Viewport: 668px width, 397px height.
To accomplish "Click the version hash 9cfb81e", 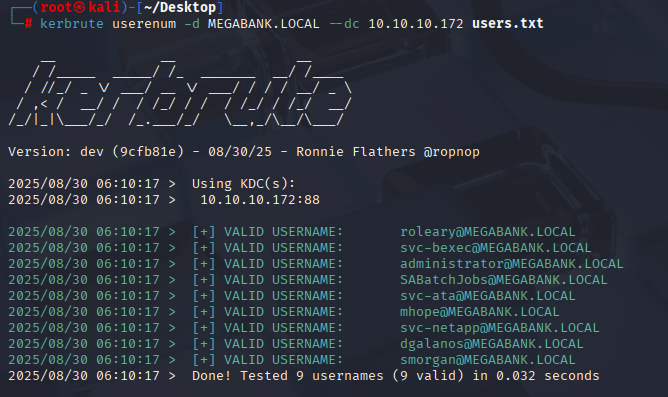I will click(x=148, y=152).
